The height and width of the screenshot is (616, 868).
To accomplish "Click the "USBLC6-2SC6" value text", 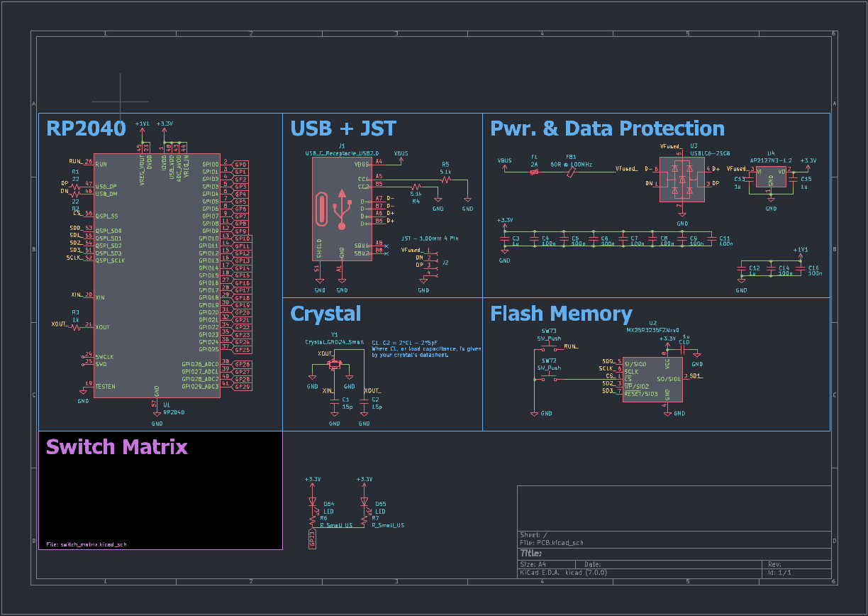I will (711, 153).
